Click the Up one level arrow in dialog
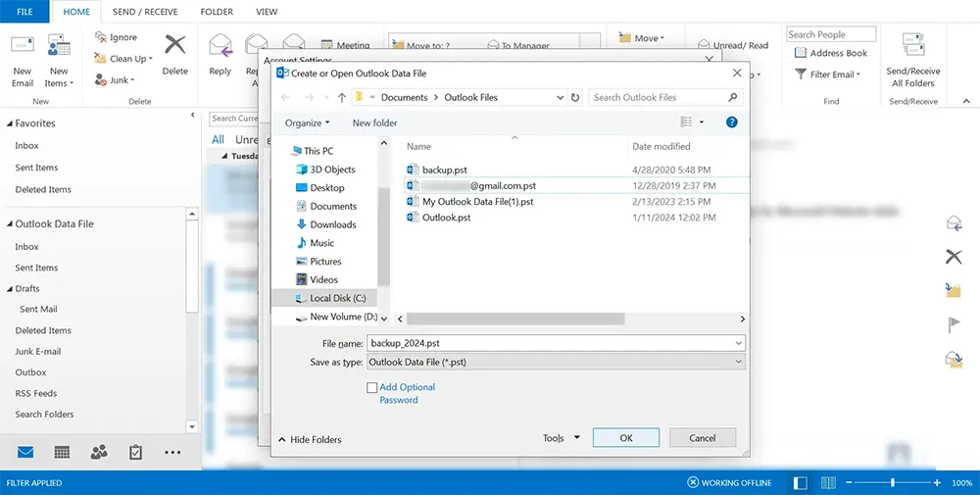This screenshot has height=495, width=980. point(341,97)
